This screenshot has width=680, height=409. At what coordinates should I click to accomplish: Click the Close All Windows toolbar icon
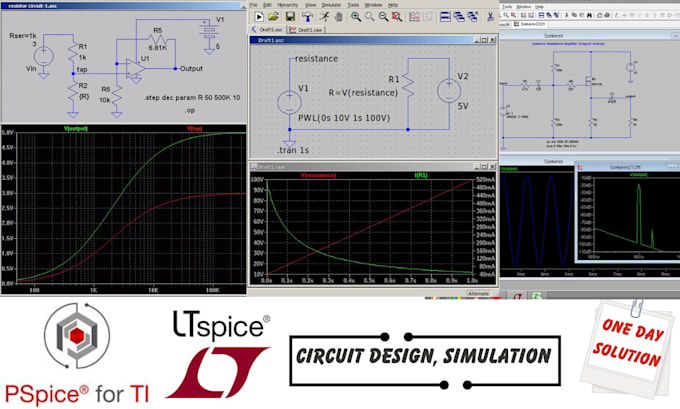pyautogui.click(x=473, y=17)
